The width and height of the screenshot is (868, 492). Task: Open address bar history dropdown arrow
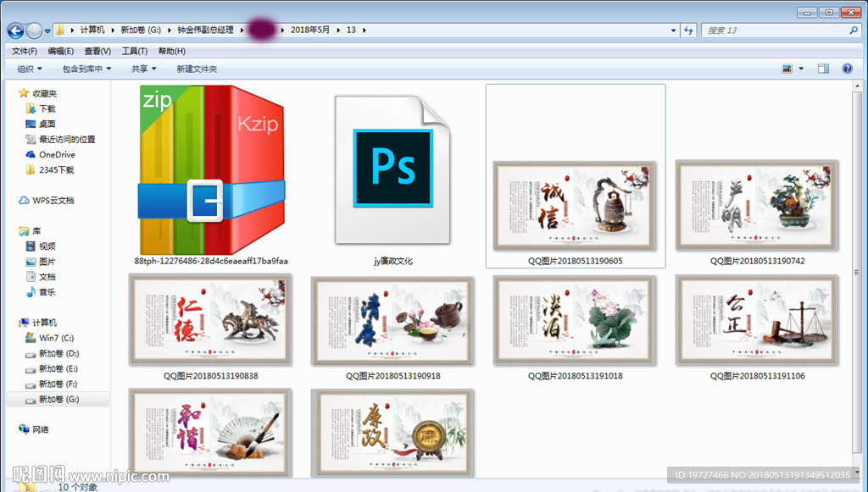(x=673, y=30)
